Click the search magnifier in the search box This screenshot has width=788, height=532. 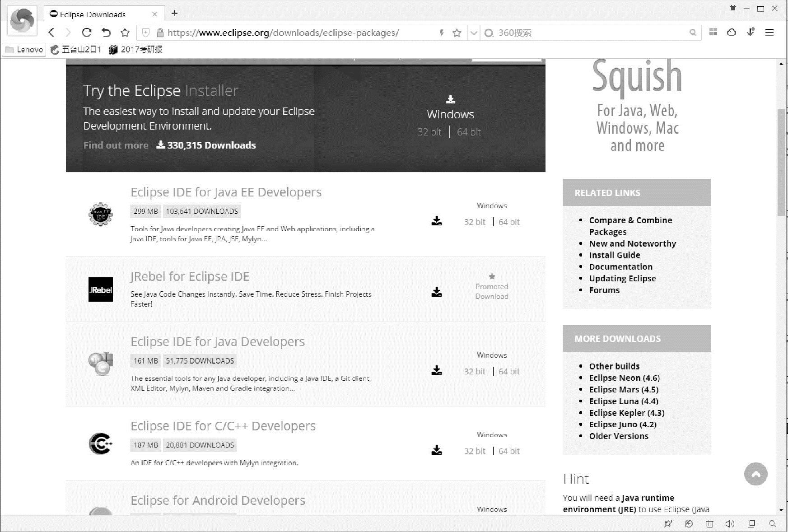tap(693, 33)
